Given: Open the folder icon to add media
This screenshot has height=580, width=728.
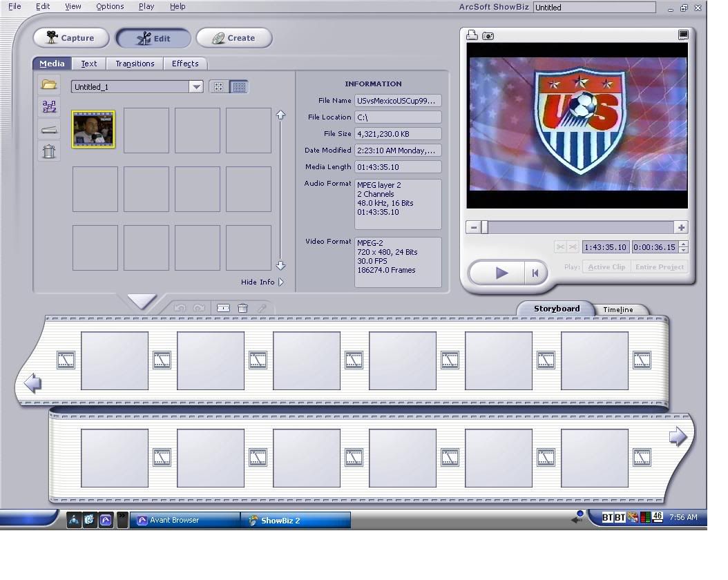Looking at the screenshot, I should [x=49, y=84].
